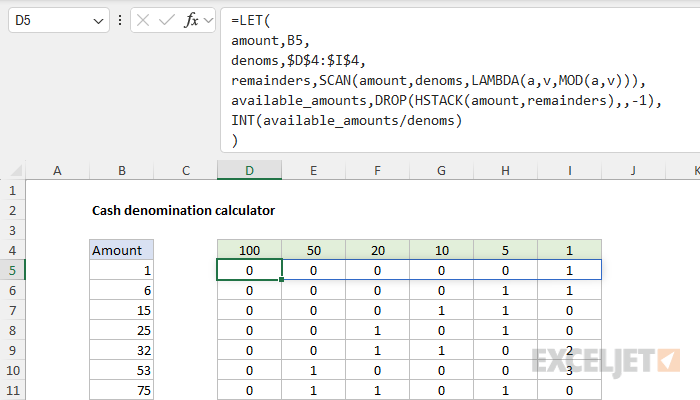
Task: Select column B header
Action: 121,171
